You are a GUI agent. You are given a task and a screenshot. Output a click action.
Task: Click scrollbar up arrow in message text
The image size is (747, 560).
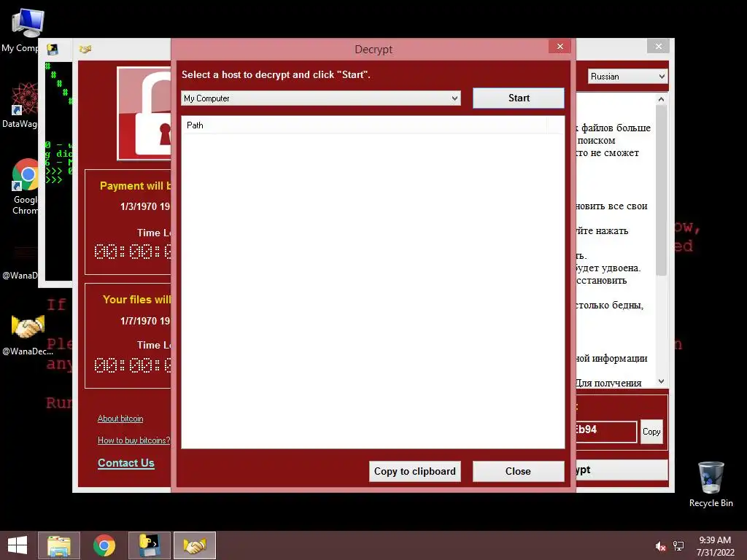661,99
